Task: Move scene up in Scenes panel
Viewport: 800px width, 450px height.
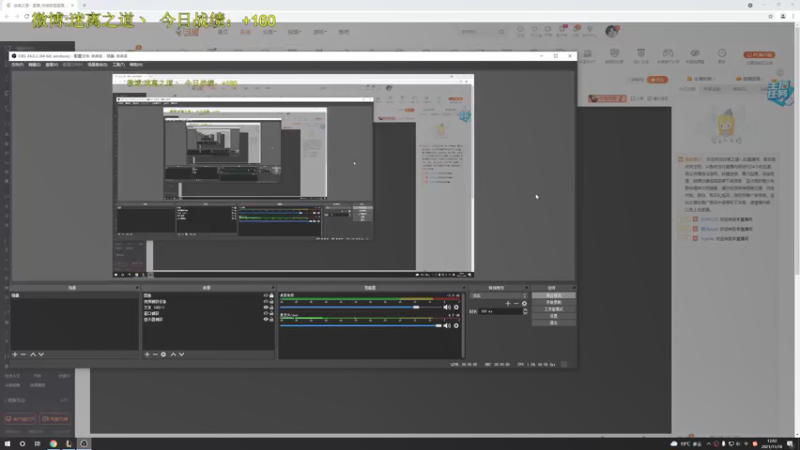Action: 33,354
